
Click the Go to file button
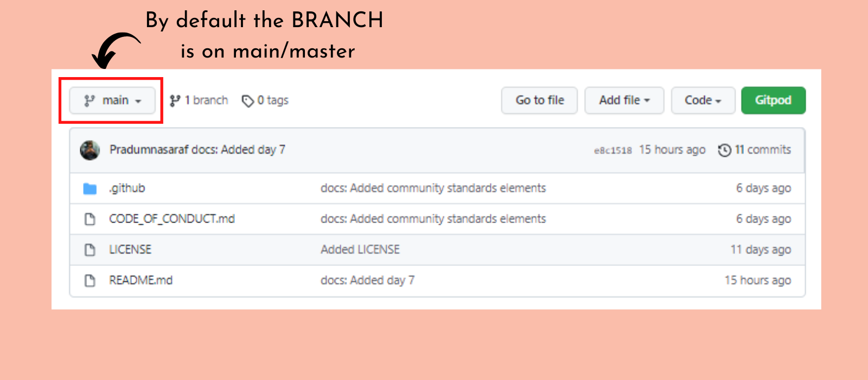coord(539,100)
